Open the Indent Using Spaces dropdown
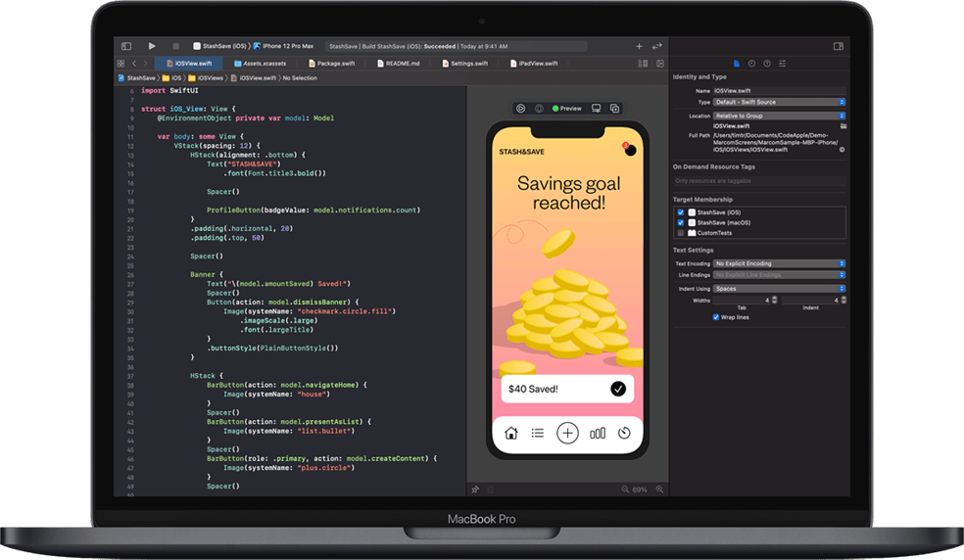 779,289
